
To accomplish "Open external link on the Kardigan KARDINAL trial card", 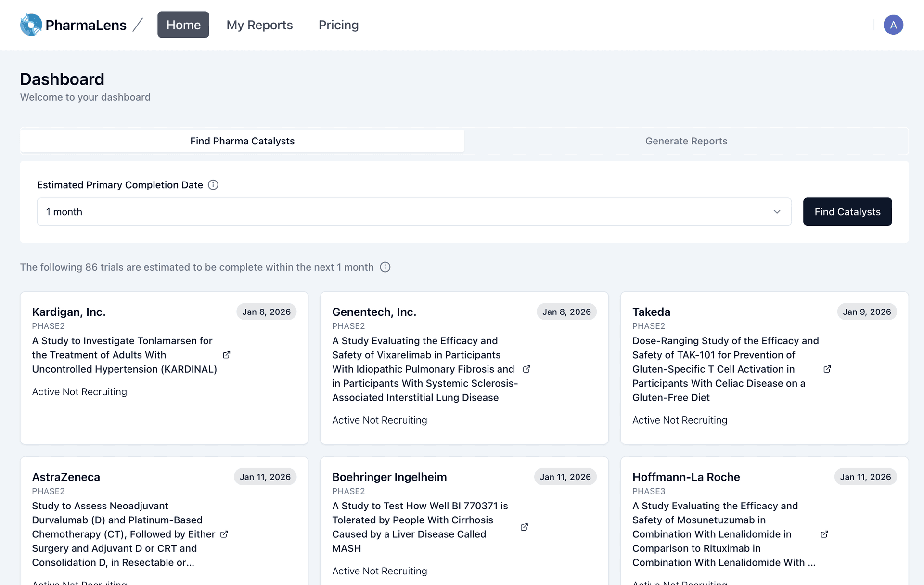I will (x=226, y=355).
